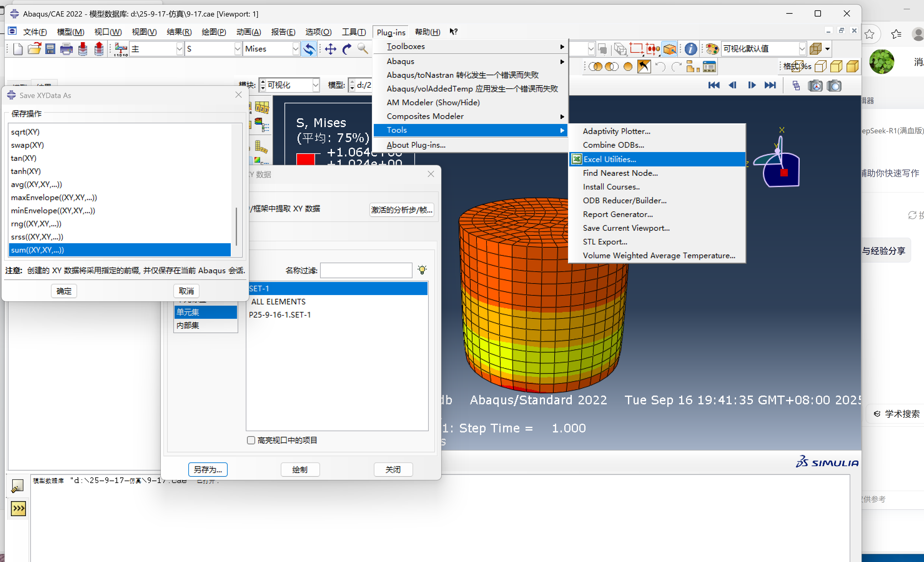
Task: Open the 结果(R) menu
Action: [179, 32]
